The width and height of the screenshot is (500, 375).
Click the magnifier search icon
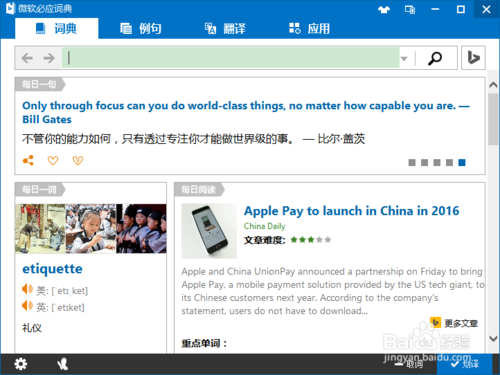point(435,58)
